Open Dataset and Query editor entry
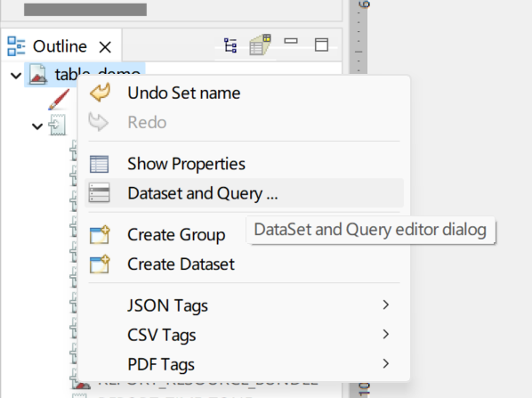This screenshot has height=398, width=532. (x=244, y=193)
